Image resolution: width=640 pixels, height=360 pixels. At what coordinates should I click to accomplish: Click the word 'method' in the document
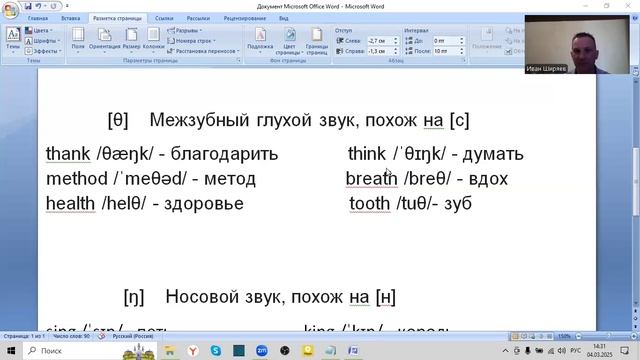click(77, 179)
